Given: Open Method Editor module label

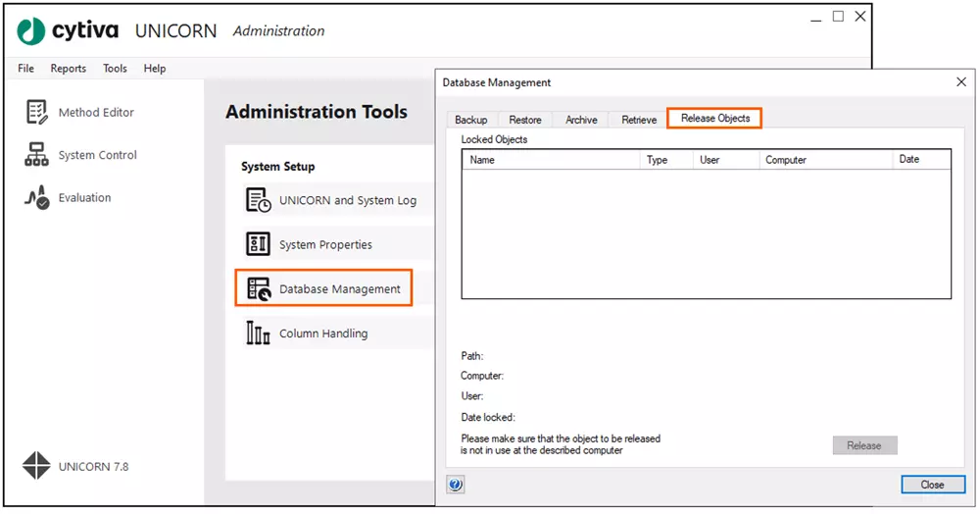Looking at the screenshot, I should 96,113.
